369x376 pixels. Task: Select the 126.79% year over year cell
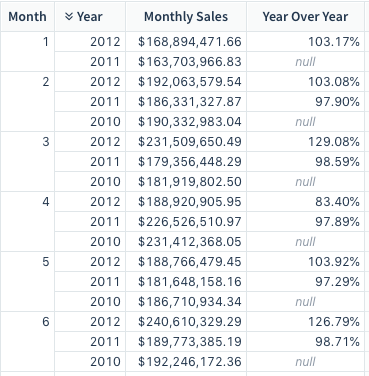pyautogui.click(x=305, y=322)
